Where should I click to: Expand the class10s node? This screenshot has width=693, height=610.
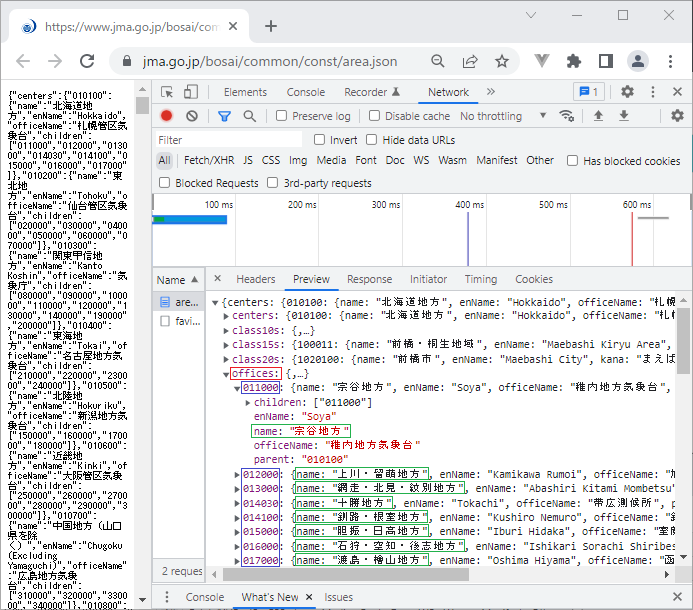tap(226, 331)
